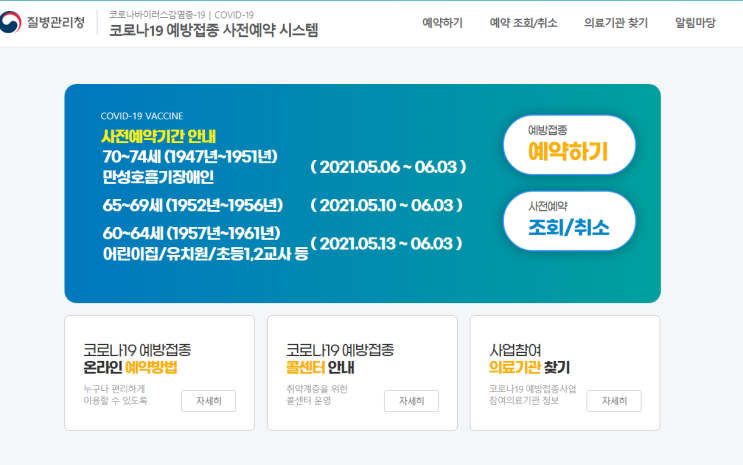This screenshot has height=465, width=743.
Task: Select the 의료기관 찾기 menu item
Action: click(x=616, y=23)
